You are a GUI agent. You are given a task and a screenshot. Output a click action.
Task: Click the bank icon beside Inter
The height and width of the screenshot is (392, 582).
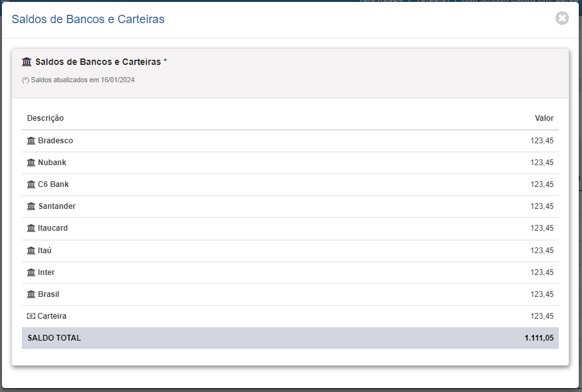(31, 272)
